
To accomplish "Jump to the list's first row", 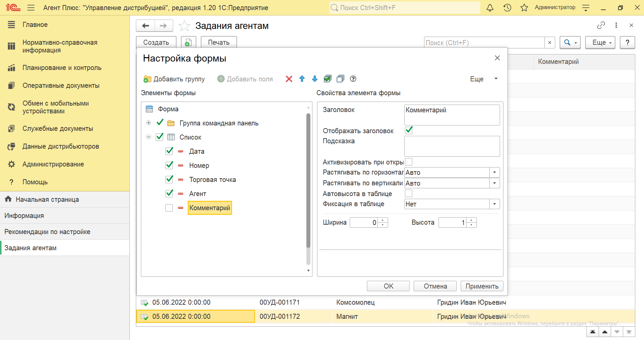I will point(593,332).
